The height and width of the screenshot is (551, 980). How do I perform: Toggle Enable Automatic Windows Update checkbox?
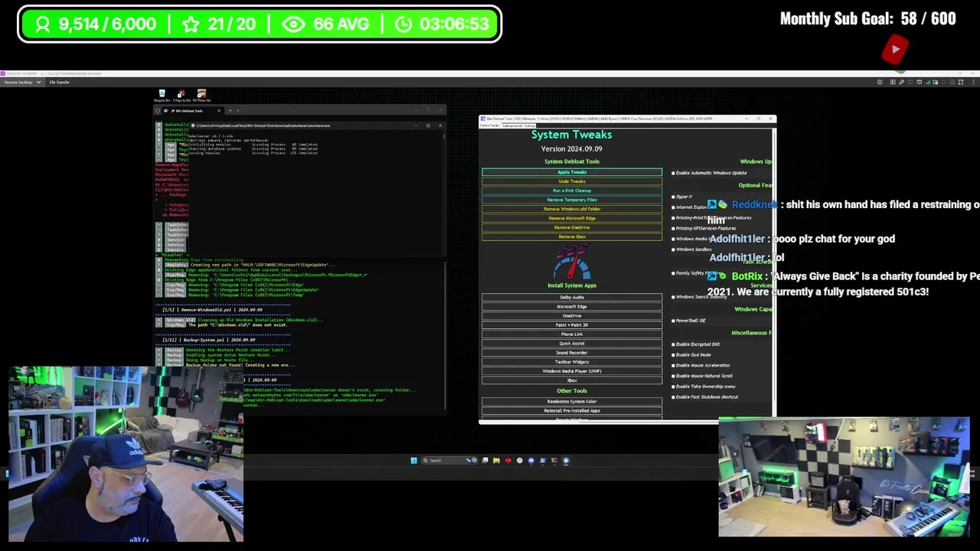point(674,173)
